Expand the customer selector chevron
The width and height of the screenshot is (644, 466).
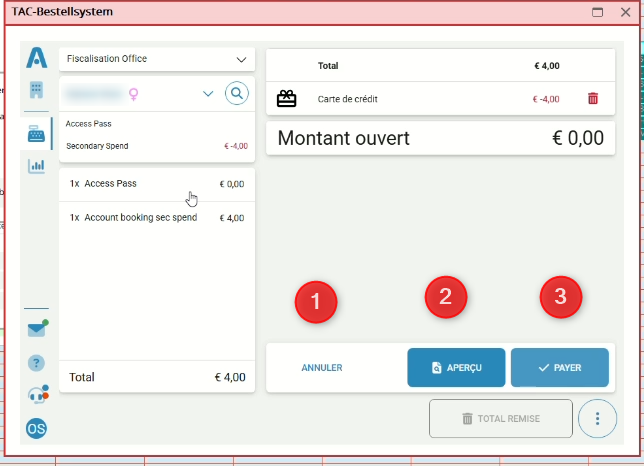(x=208, y=94)
